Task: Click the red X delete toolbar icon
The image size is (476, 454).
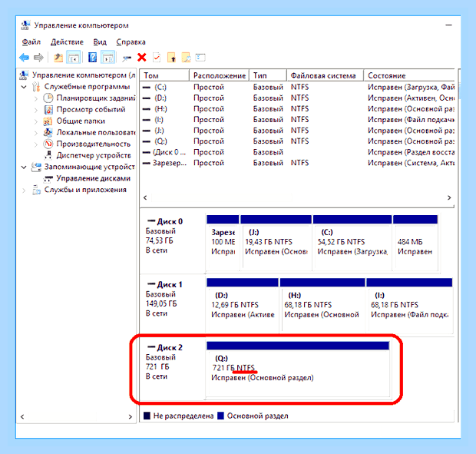Action: 142,57
